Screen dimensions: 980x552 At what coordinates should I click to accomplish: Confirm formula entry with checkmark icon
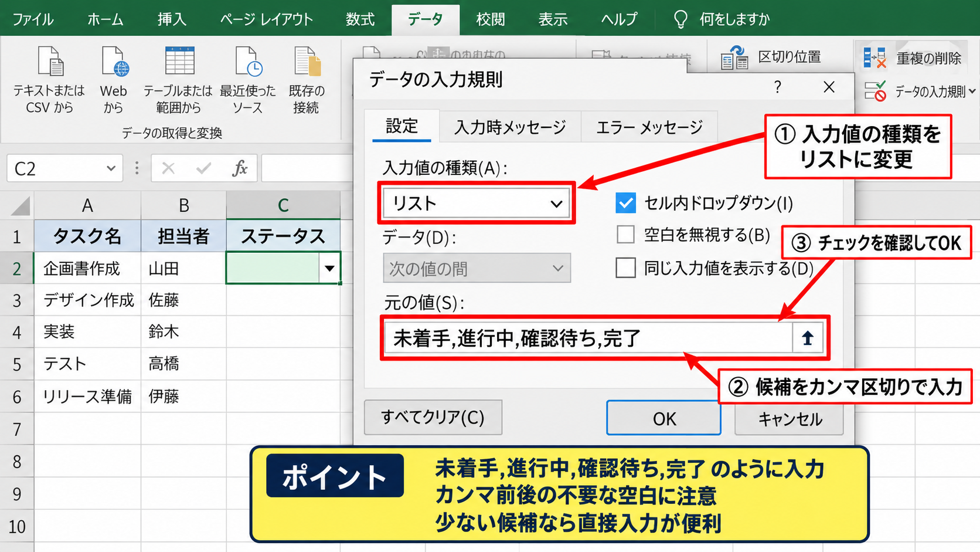point(203,169)
